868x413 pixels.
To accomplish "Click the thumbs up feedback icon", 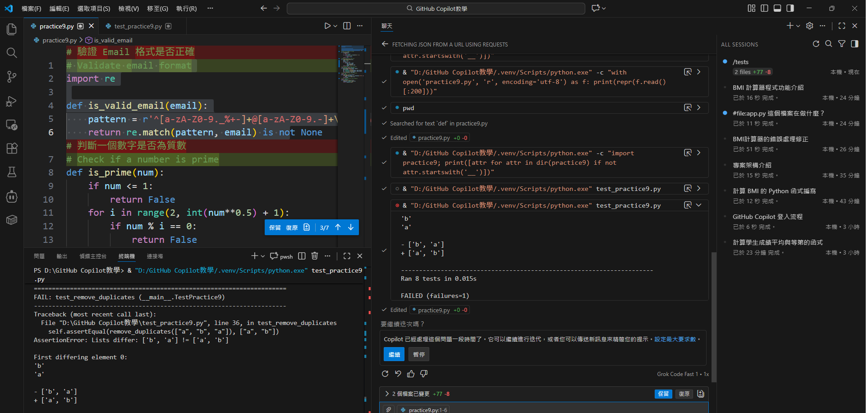I will tap(411, 374).
